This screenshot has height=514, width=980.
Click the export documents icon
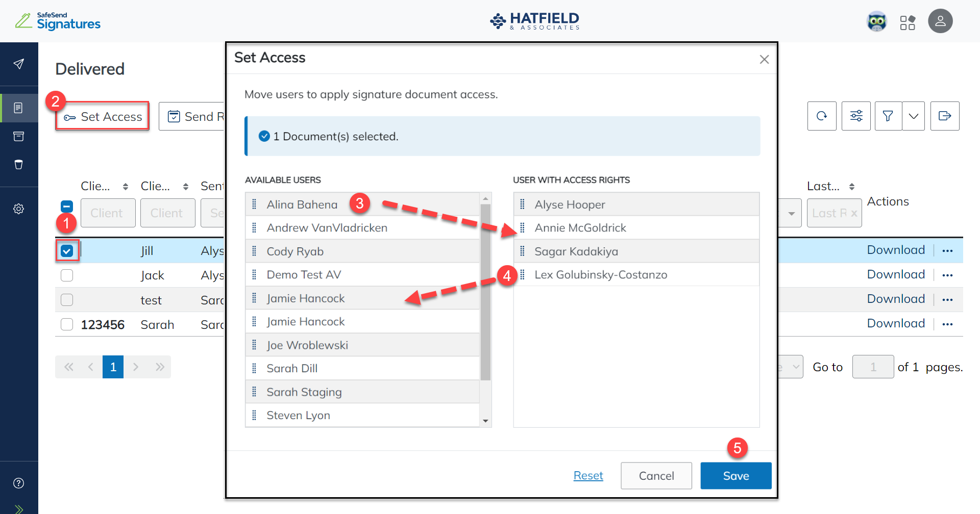click(x=945, y=116)
